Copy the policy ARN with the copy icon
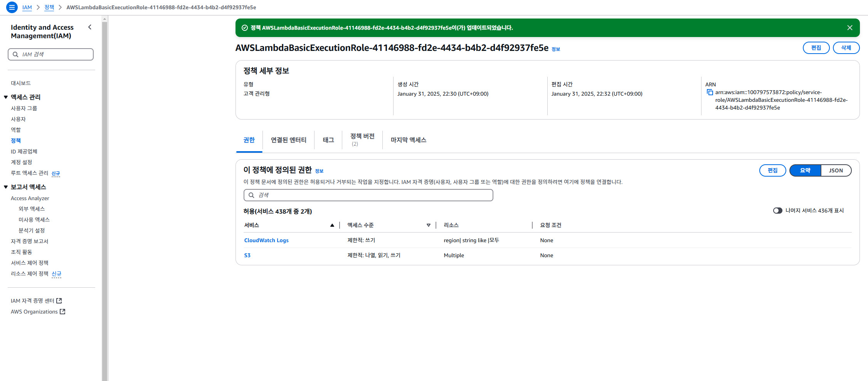 point(710,92)
